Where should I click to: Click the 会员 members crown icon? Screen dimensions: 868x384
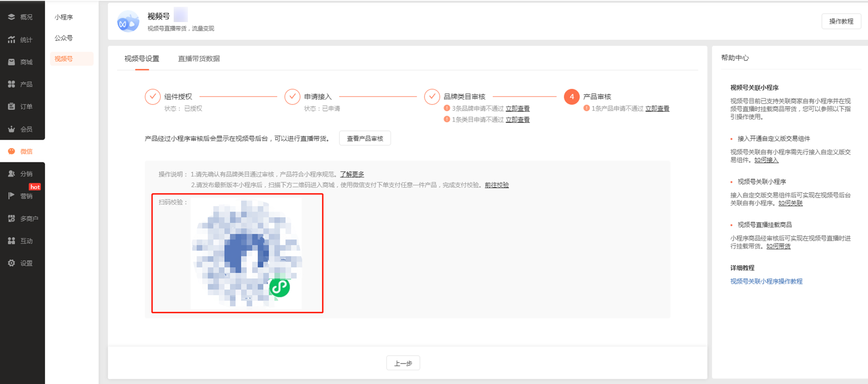(x=11, y=129)
